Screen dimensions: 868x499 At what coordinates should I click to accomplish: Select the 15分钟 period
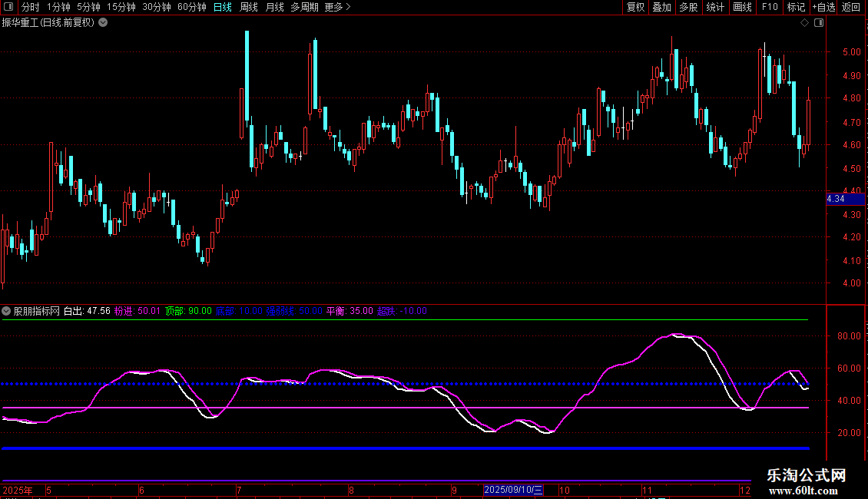click(x=121, y=7)
